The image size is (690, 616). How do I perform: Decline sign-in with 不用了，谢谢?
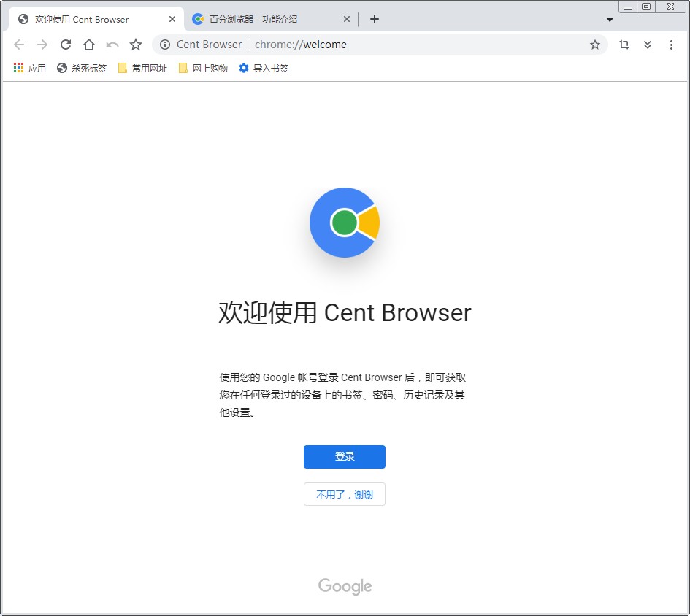click(x=344, y=494)
